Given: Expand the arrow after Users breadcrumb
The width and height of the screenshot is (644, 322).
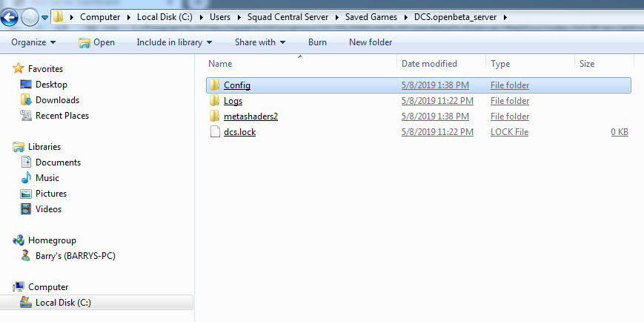Looking at the screenshot, I should point(239,17).
